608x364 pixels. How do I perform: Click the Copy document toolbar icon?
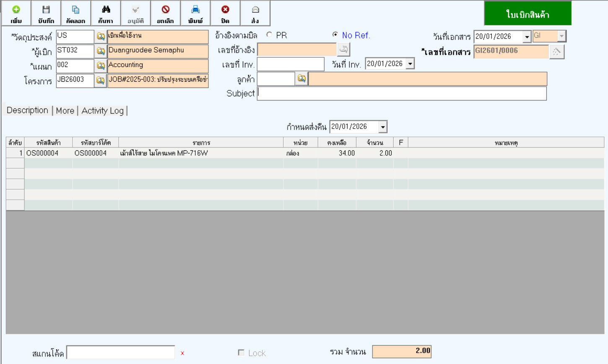(x=75, y=10)
